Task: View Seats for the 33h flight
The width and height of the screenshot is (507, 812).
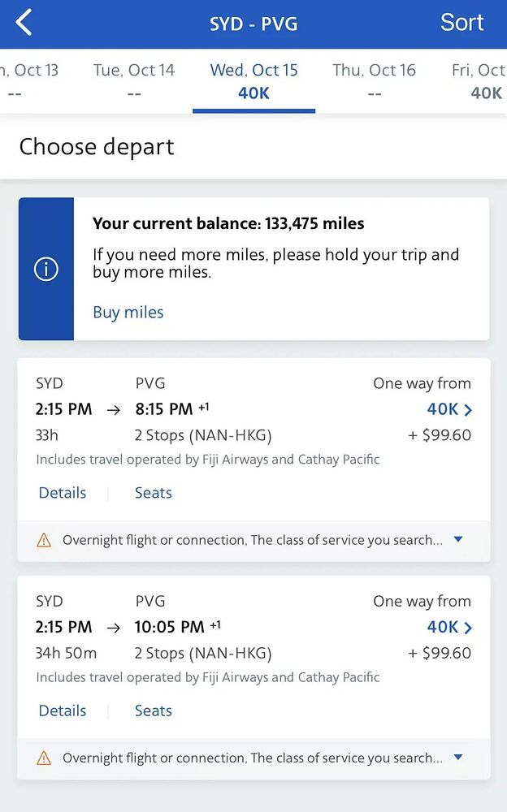Action: pos(154,493)
